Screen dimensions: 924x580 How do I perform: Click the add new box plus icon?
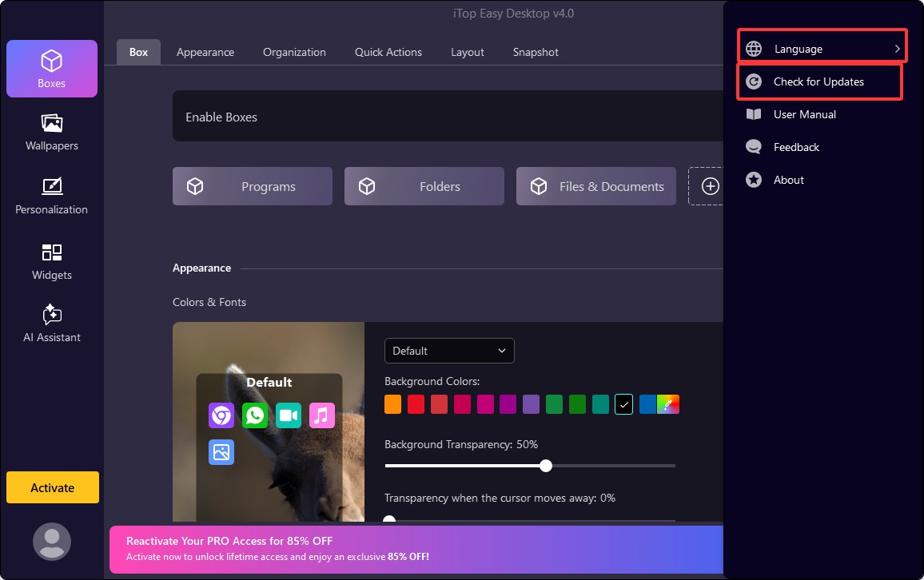pos(710,186)
